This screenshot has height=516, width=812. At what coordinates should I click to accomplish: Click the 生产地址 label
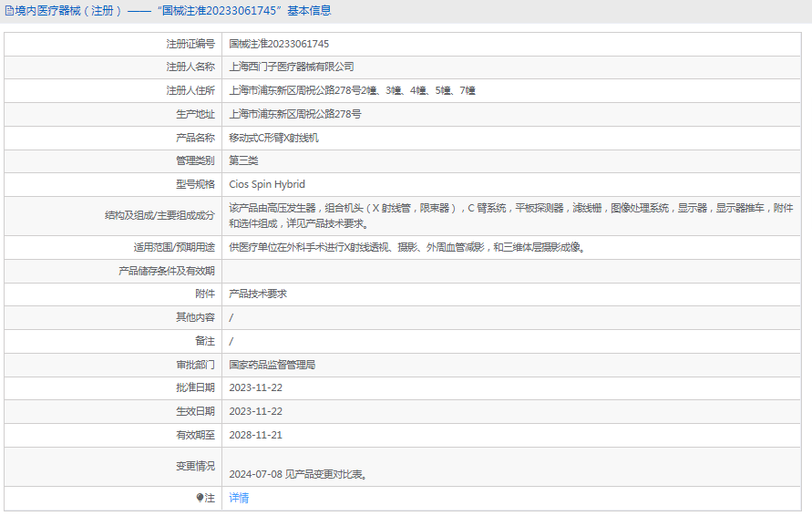(x=195, y=114)
